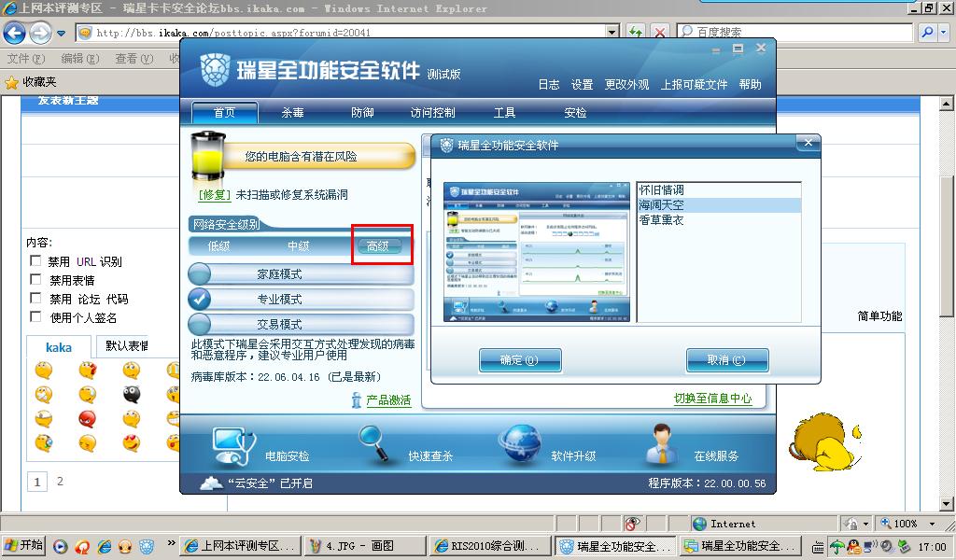Image resolution: width=956 pixels, height=560 pixels.
Task: Select 专业模式 professional mode radio
Action: tap(200, 300)
